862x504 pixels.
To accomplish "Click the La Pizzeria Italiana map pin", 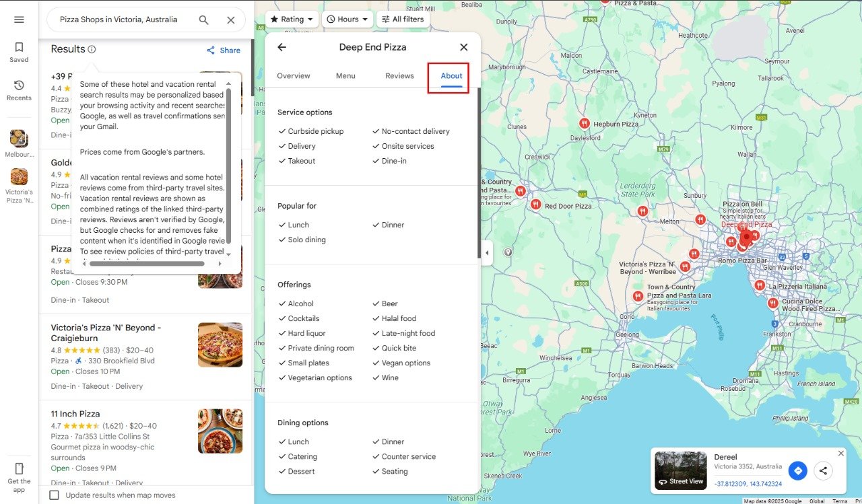I will coord(760,285).
